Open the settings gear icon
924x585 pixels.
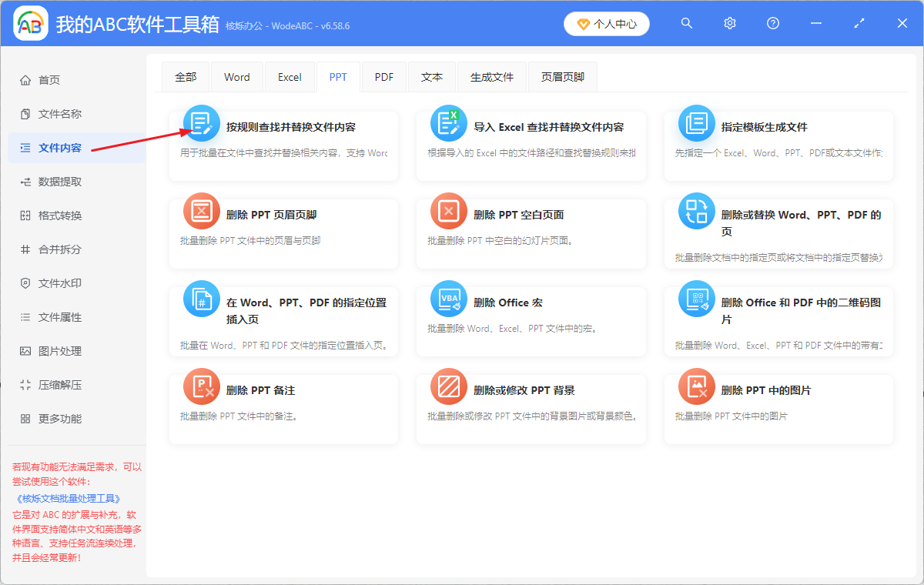[729, 23]
